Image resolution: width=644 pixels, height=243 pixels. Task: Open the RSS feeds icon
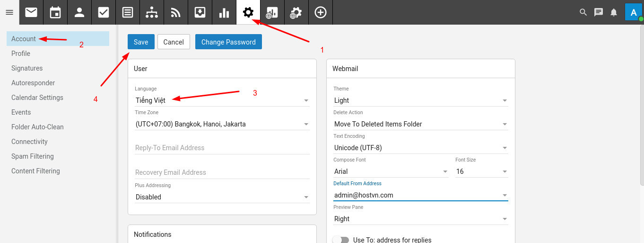pos(176,12)
